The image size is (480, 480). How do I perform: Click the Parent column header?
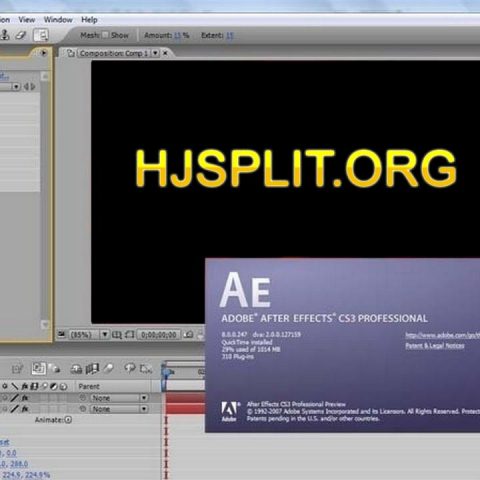[x=89, y=386]
